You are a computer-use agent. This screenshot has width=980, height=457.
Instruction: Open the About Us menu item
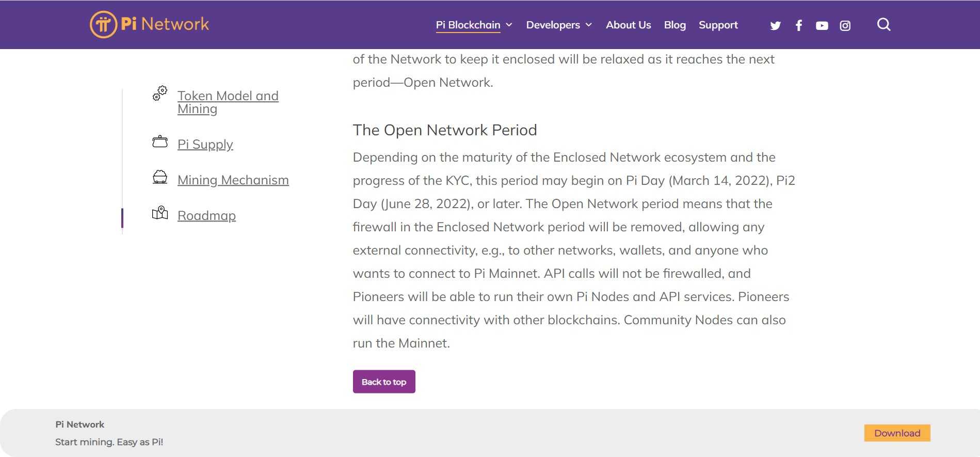coord(628,25)
